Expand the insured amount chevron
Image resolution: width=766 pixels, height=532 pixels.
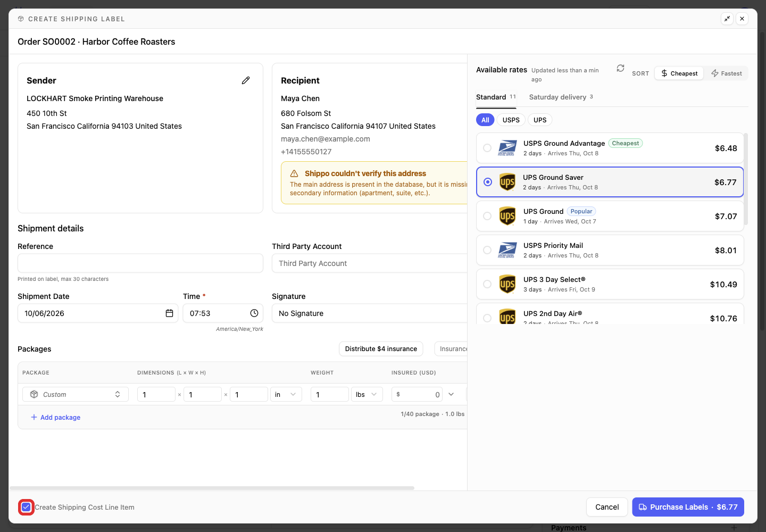(451, 394)
